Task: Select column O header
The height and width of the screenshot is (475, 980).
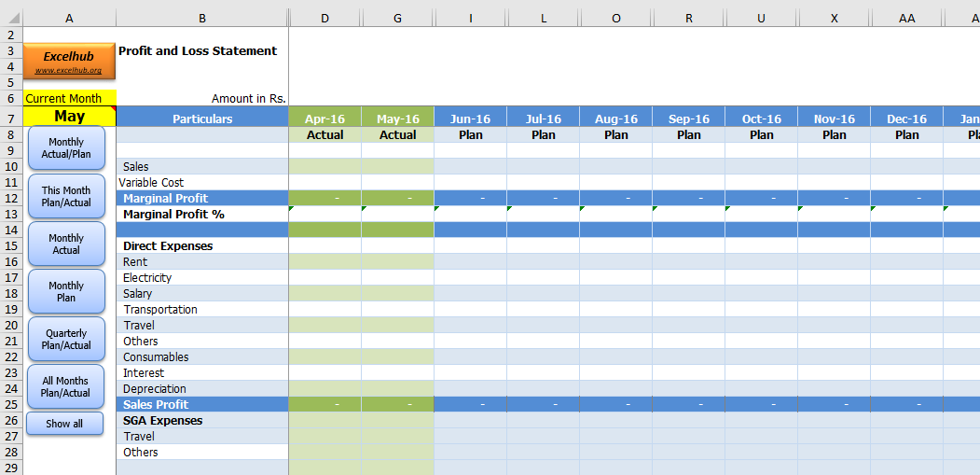Action: coord(616,19)
